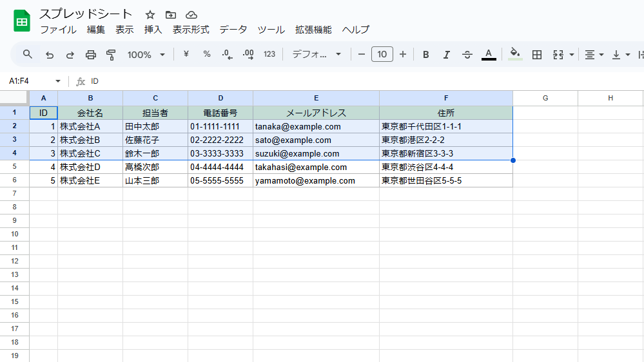Image resolution: width=644 pixels, height=362 pixels.
Task: Open the name box dropdown arrow
Action: [58, 81]
